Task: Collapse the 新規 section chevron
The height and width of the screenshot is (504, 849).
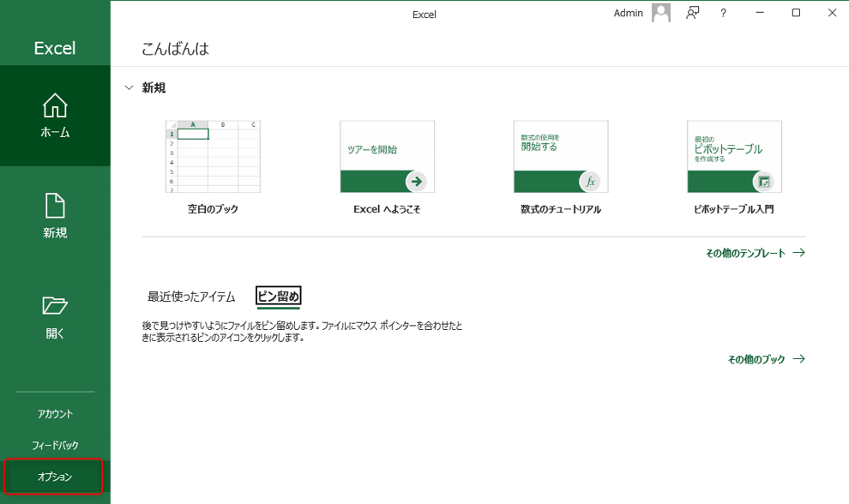Action: pos(129,87)
